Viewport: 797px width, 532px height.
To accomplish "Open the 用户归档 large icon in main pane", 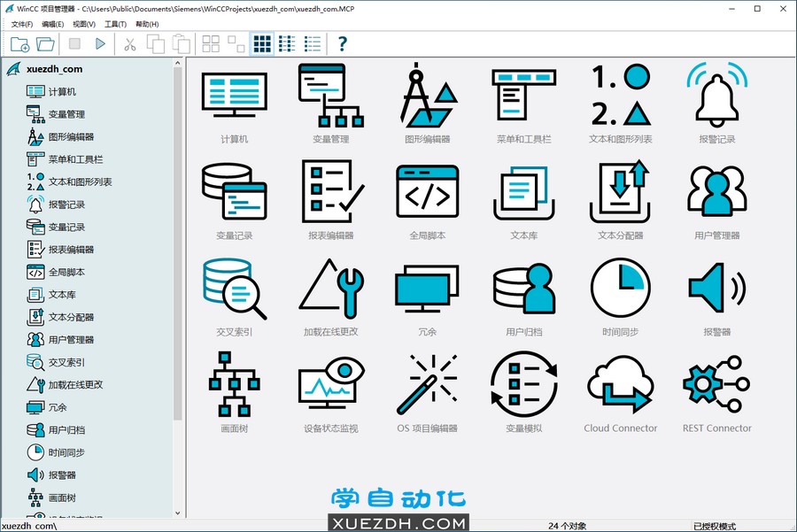I will click(x=524, y=288).
